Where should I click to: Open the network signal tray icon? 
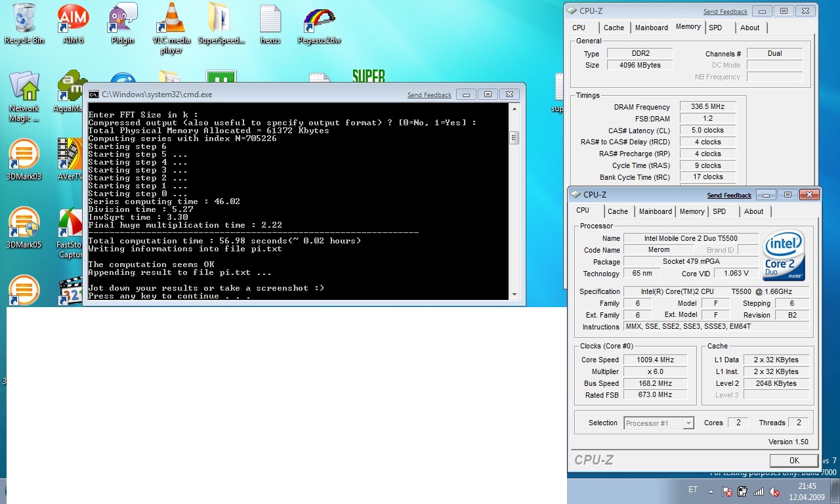[x=759, y=491]
